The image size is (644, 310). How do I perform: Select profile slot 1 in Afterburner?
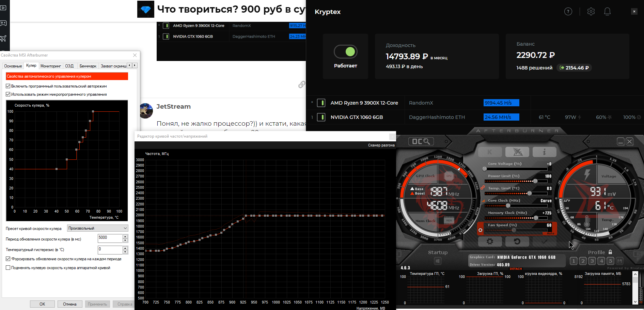pyautogui.click(x=574, y=261)
